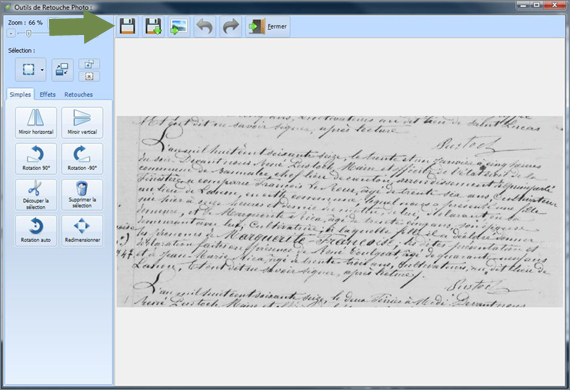The height and width of the screenshot is (390, 570).
Task: Click the Fermer button
Action: pyautogui.click(x=268, y=27)
